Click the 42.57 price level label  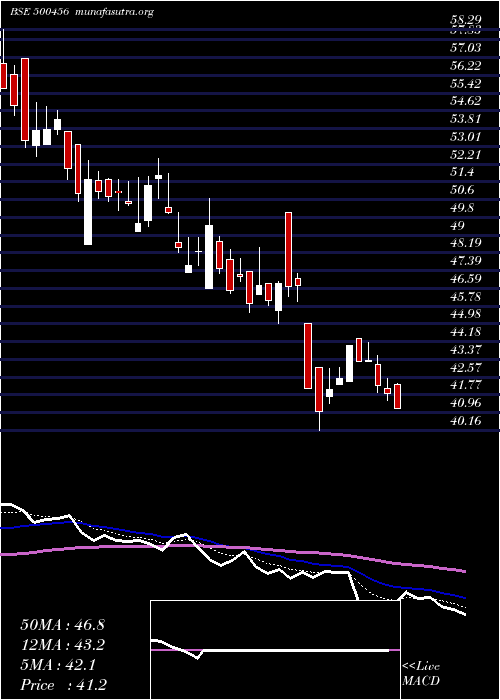pyautogui.click(x=466, y=367)
